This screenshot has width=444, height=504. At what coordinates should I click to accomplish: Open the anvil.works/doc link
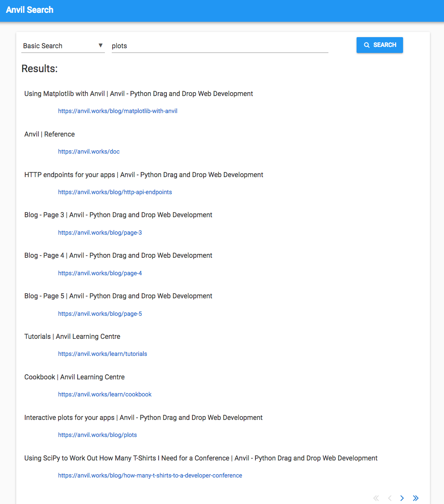pos(89,151)
